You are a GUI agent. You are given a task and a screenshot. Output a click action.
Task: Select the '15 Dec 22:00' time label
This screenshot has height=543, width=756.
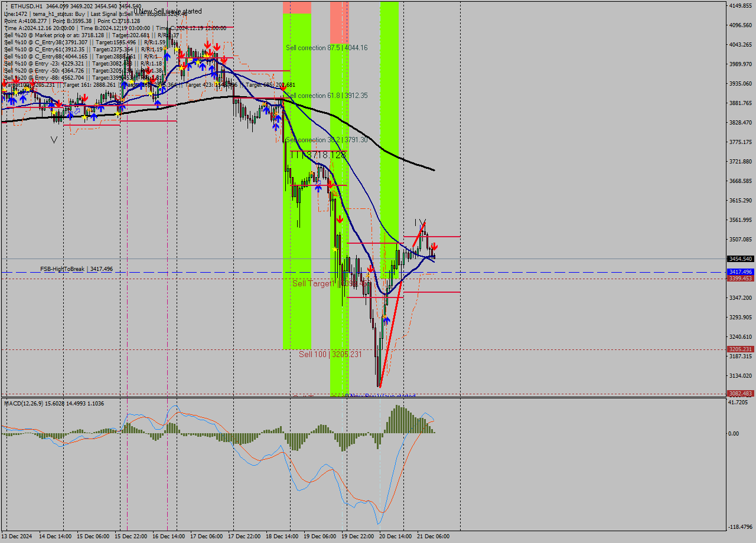coord(132,537)
